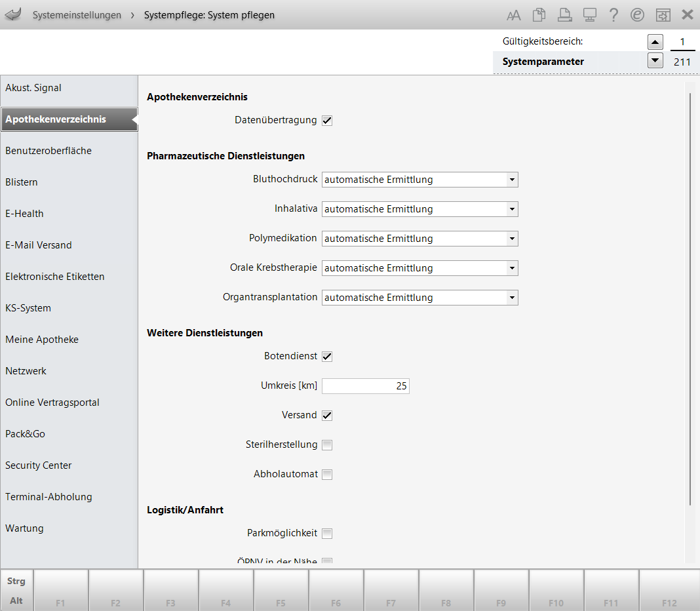Viewport: 700px width, 611px height.
Task: Click the Umkreis [km] input field
Action: pyautogui.click(x=365, y=386)
